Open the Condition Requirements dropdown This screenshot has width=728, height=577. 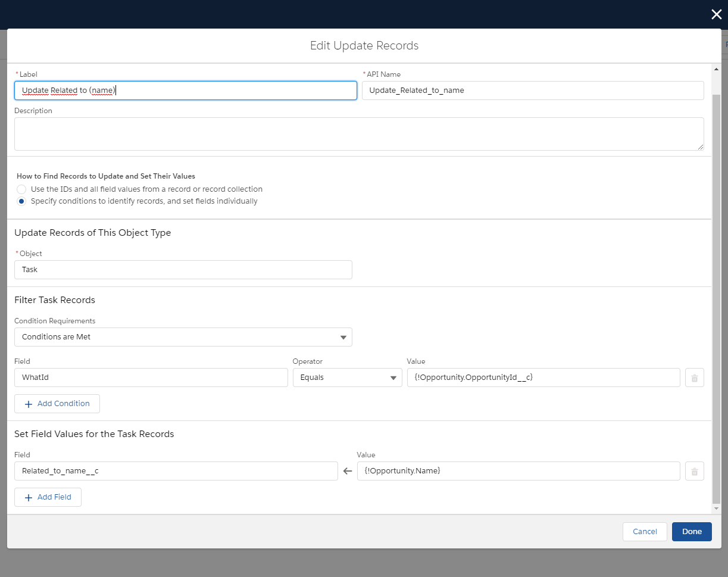click(x=183, y=337)
